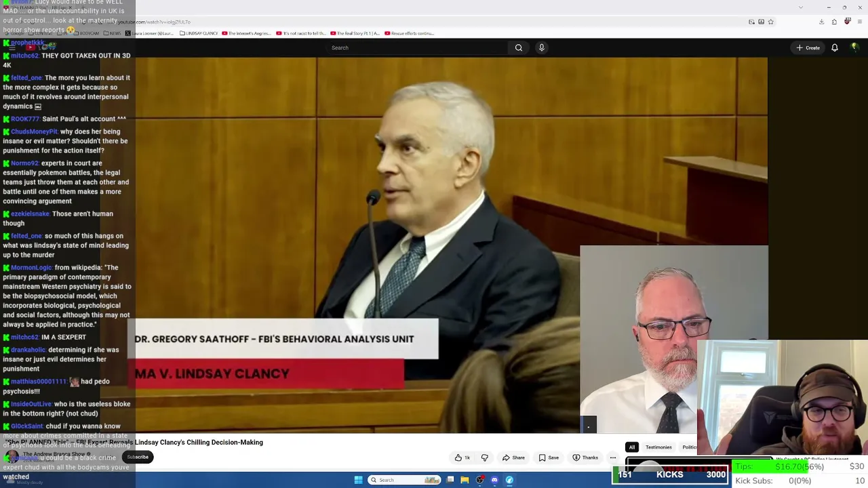The height and width of the screenshot is (488, 868).
Task: Click chat username GlockSaint
Action: point(27,426)
